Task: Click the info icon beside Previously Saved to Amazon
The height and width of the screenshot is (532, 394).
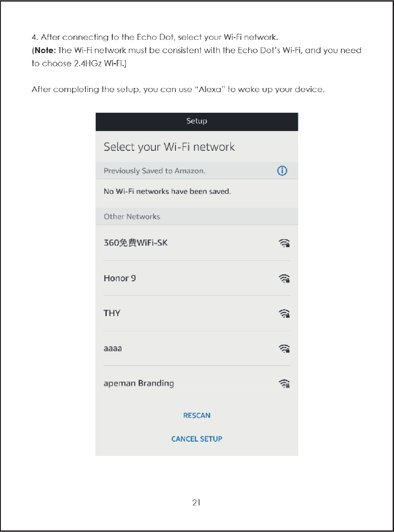Action: [x=283, y=171]
